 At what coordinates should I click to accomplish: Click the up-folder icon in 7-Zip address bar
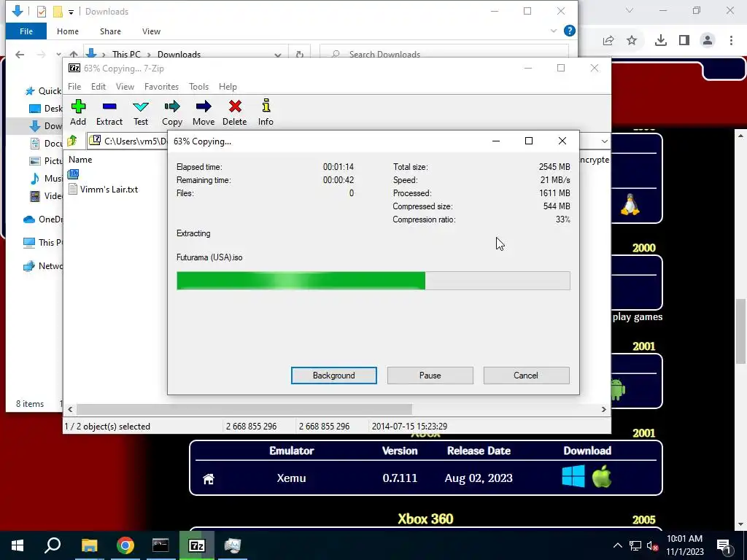[x=72, y=141]
